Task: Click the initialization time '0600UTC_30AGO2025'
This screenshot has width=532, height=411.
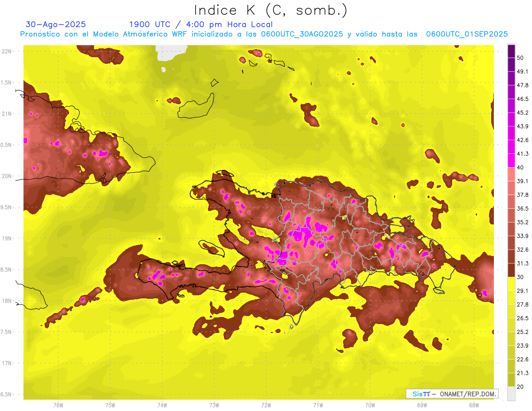Action: click(302, 34)
